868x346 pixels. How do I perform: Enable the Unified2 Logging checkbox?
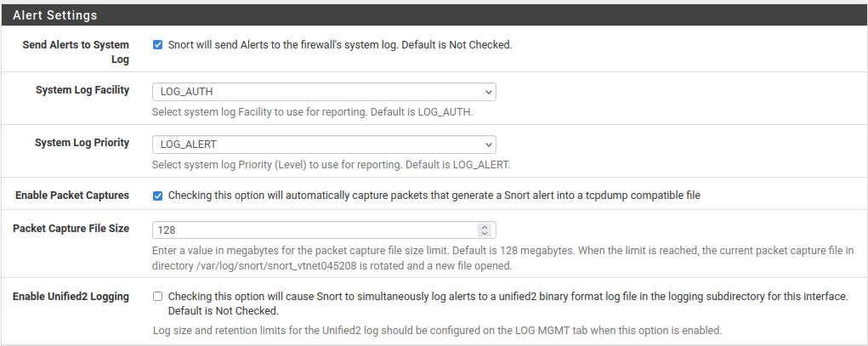(x=157, y=297)
